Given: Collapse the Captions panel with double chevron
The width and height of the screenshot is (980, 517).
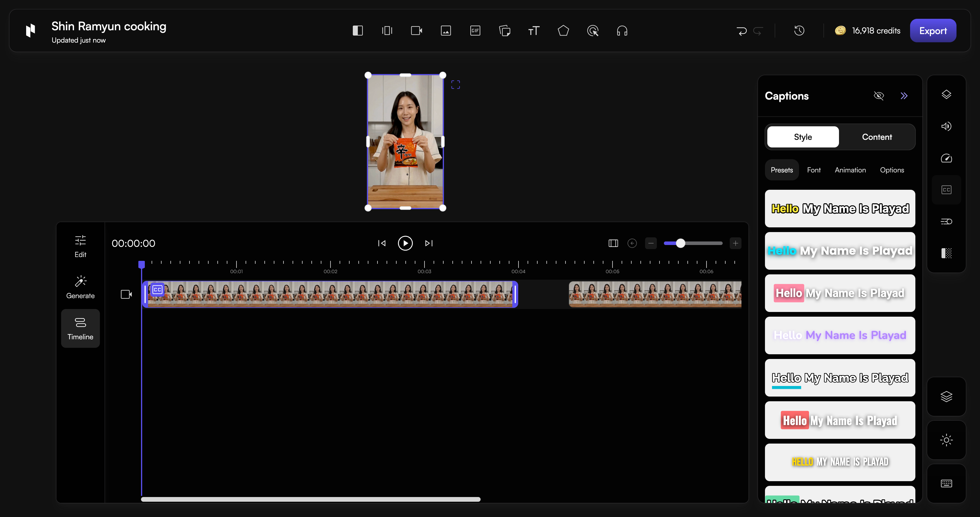Looking at the screenshot, I should [x=904, y=96].
